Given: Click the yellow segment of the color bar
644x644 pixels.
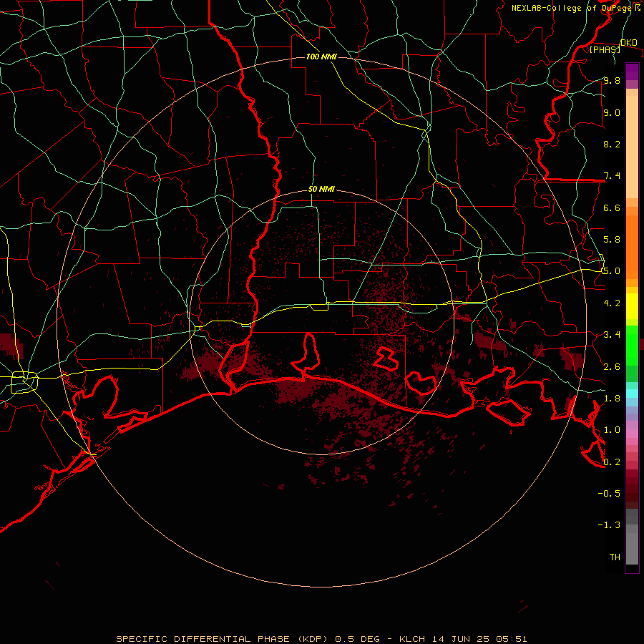Looking at the screenshot, I should pyautogui.click(x=632, y=306).
